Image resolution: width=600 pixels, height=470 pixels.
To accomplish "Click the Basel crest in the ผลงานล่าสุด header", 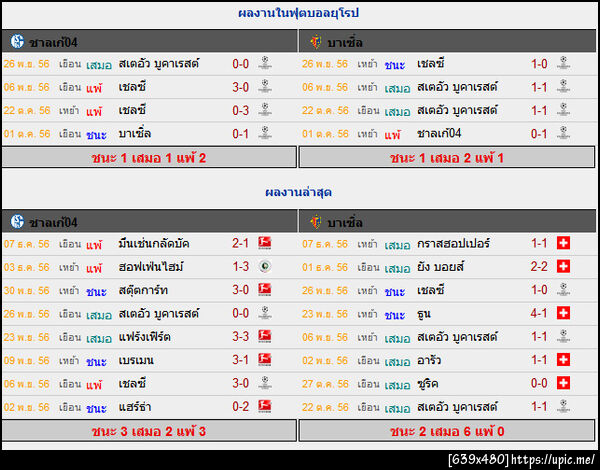I will point(316,222).
